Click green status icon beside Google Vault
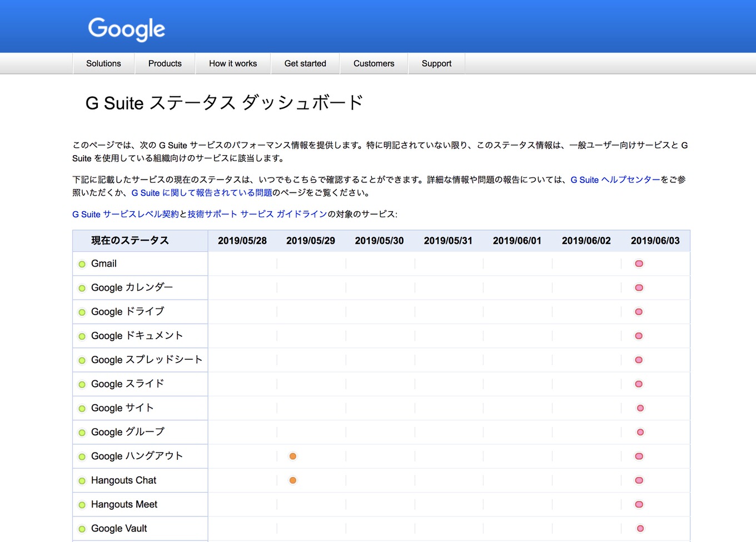Viewport: 756px width, 542px height. pyautogui.click(x=82, y=529)
